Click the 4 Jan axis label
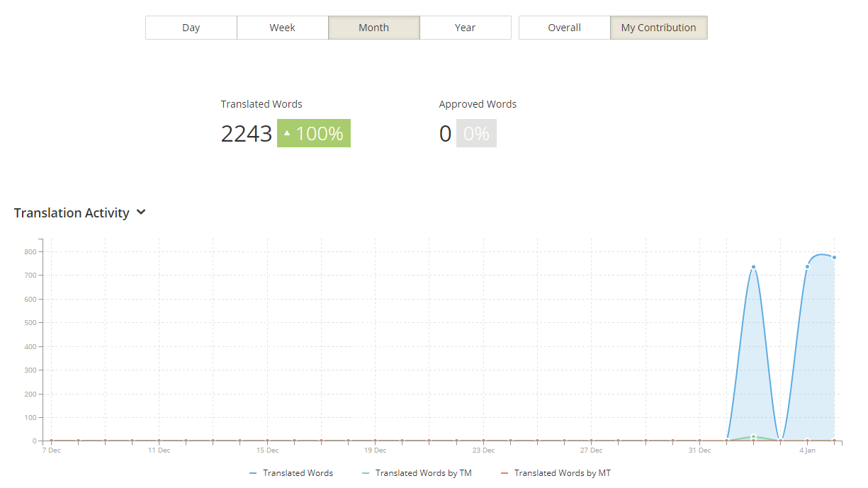Image resolution: width=868 pixels, height=488 pixels. (807, 450)
